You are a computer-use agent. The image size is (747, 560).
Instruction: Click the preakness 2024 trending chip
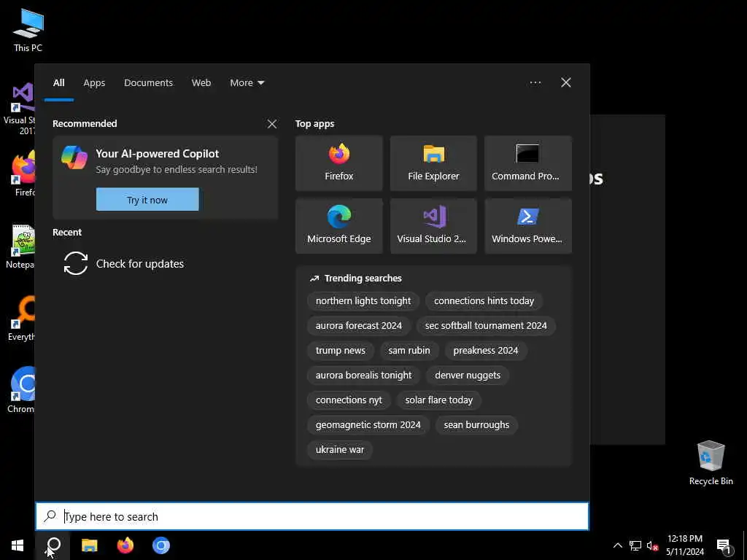click(485, 351)
